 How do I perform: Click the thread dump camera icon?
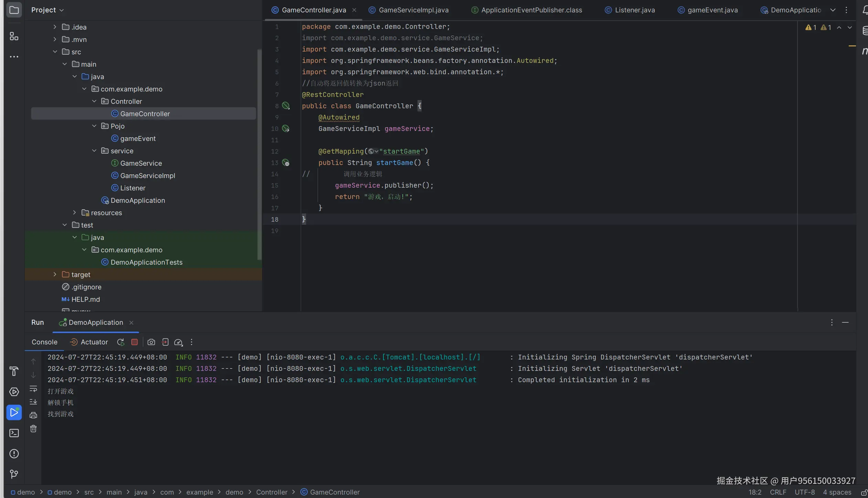pos(151,342)
